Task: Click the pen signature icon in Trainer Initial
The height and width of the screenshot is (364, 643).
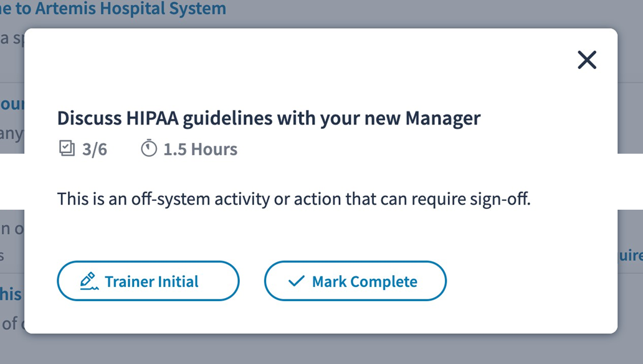Action: pyautogui.click(x=90, y=281)
